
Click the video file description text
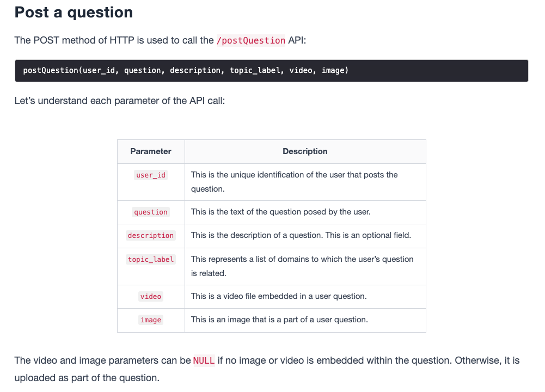279,296
